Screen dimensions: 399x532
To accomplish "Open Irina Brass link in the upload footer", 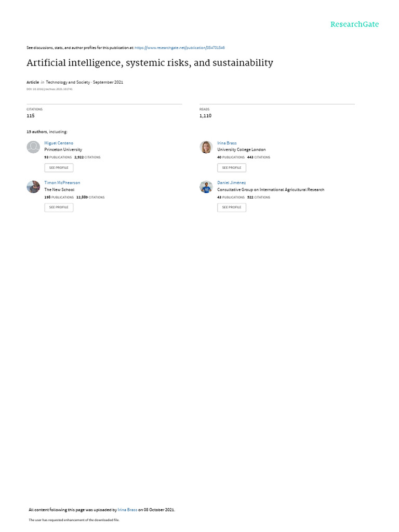I will 128,510.
